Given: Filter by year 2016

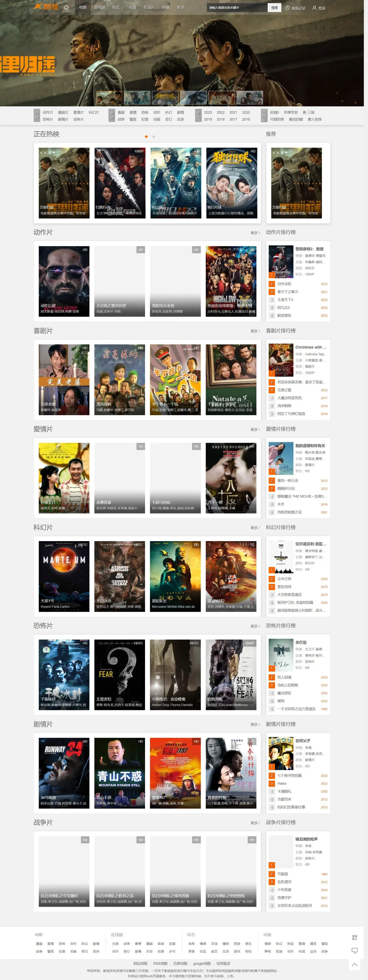Looking at the screenshot, I should point(246,119).
